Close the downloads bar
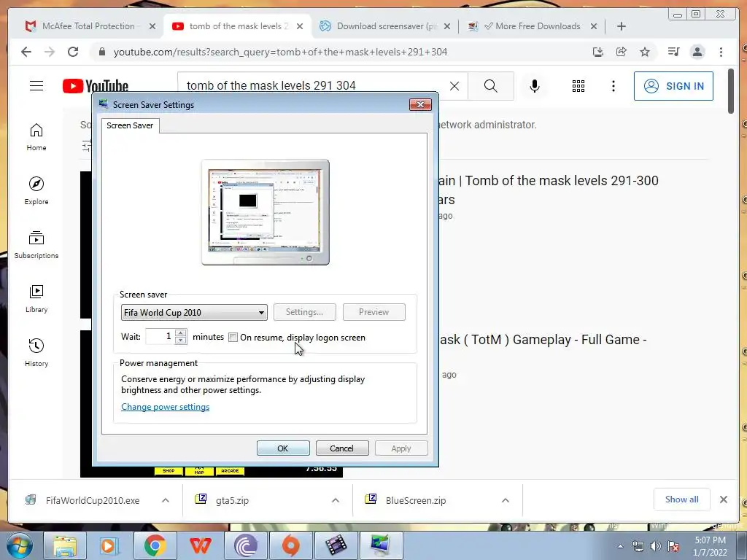This screenshot has height=560, width=747. coord(724,499)
